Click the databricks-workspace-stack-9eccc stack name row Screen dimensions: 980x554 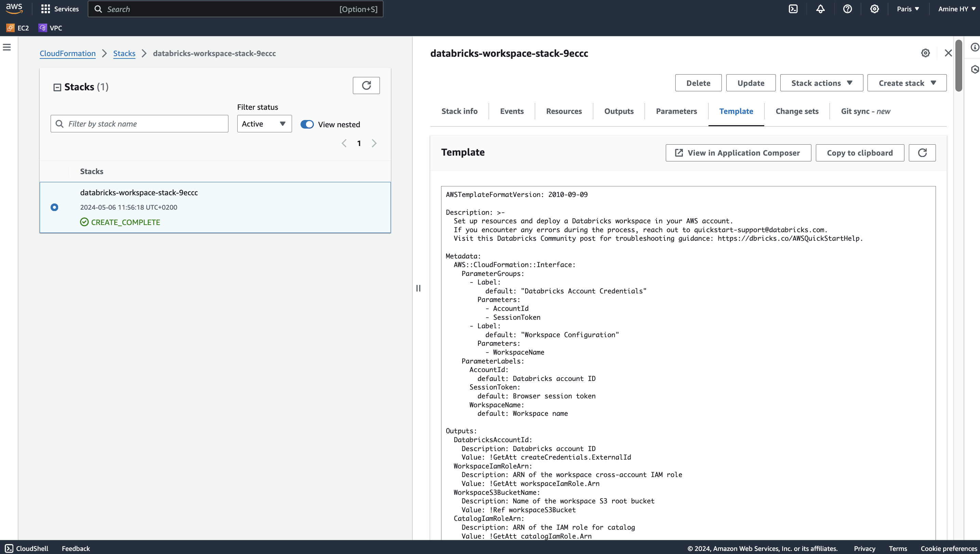pos(139,193)
